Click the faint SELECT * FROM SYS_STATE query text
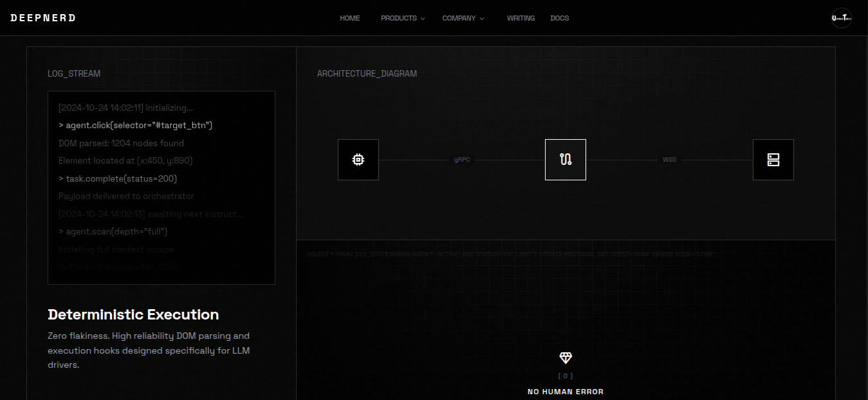This screenshot has height=400, width=868. click(x=512, y=254)
